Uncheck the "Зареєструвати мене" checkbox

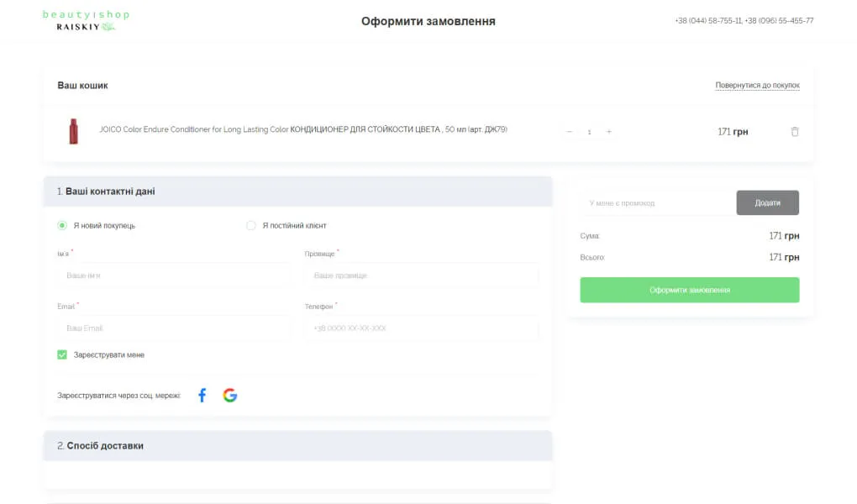pyautogui.click(x=62, y=354)
